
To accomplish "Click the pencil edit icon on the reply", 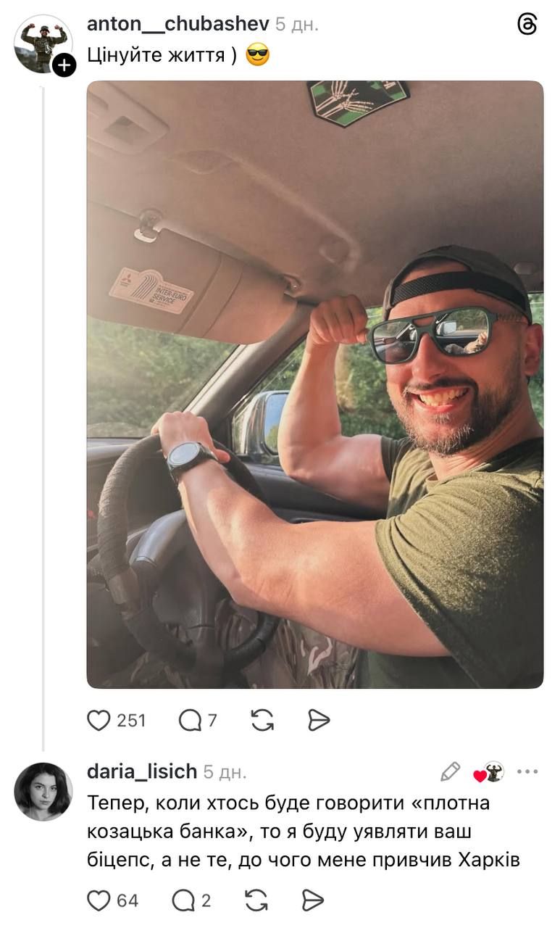I will coord(450,772).
